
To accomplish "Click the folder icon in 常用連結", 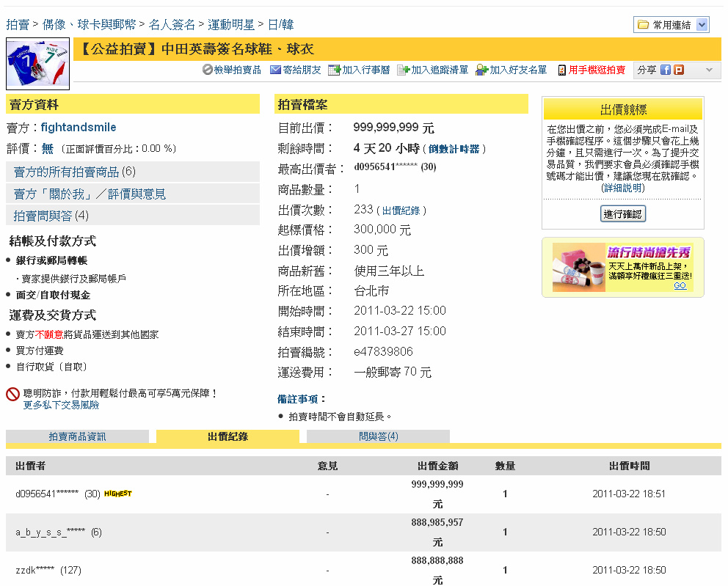I will pos(643,25).
